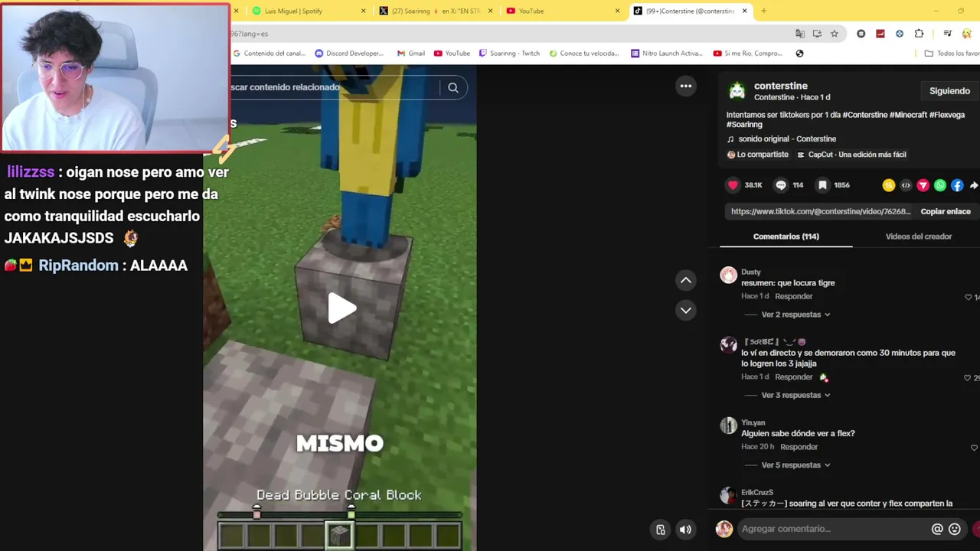Go to previous video with up arrow

pos(686,280)
